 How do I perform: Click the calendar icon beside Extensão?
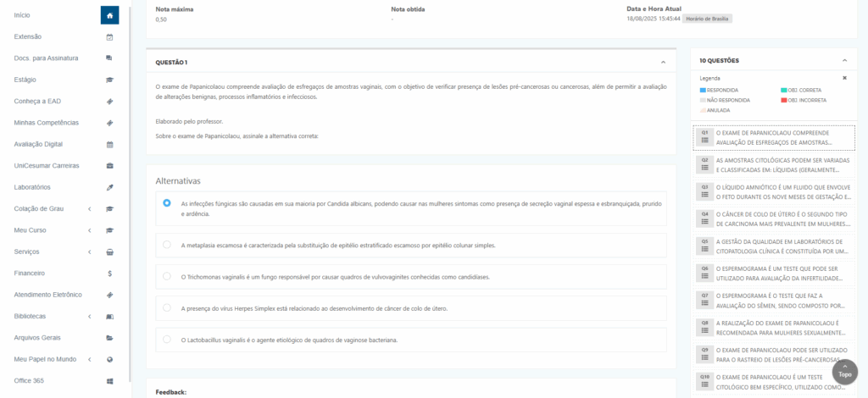tap(109, 37)
